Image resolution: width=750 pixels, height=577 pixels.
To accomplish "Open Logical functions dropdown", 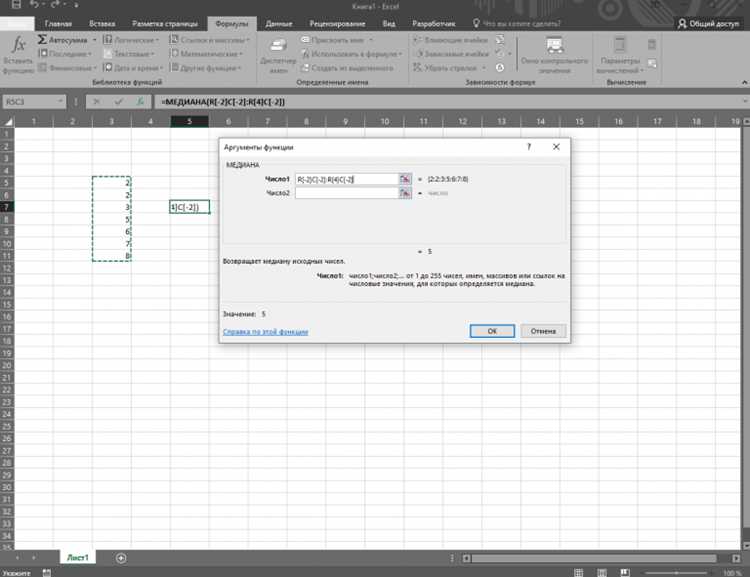I will 131,40.
